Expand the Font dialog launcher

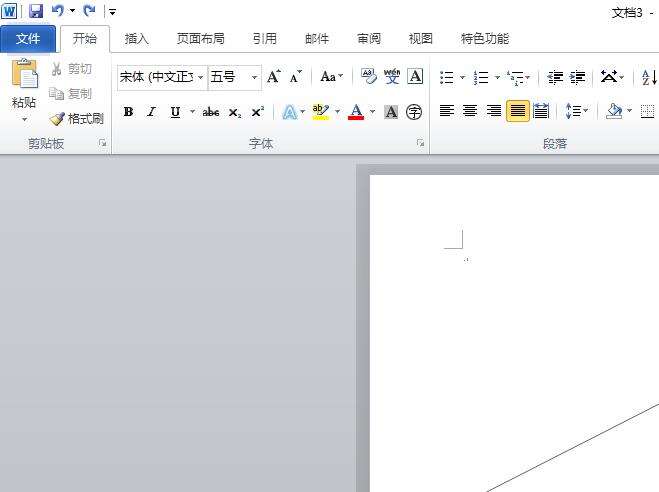point(420,144)
